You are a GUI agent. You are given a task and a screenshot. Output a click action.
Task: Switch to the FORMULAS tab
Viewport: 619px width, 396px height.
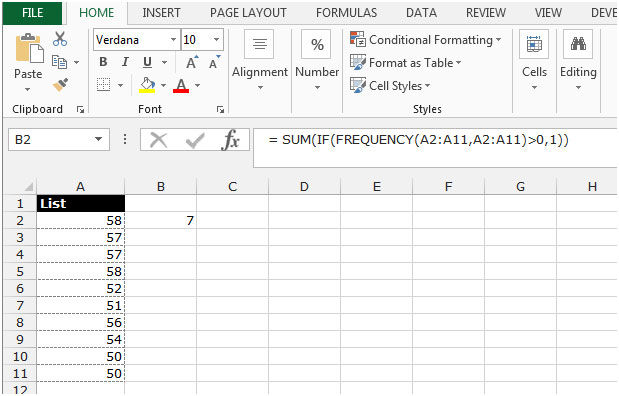click(x=346, y=13)
